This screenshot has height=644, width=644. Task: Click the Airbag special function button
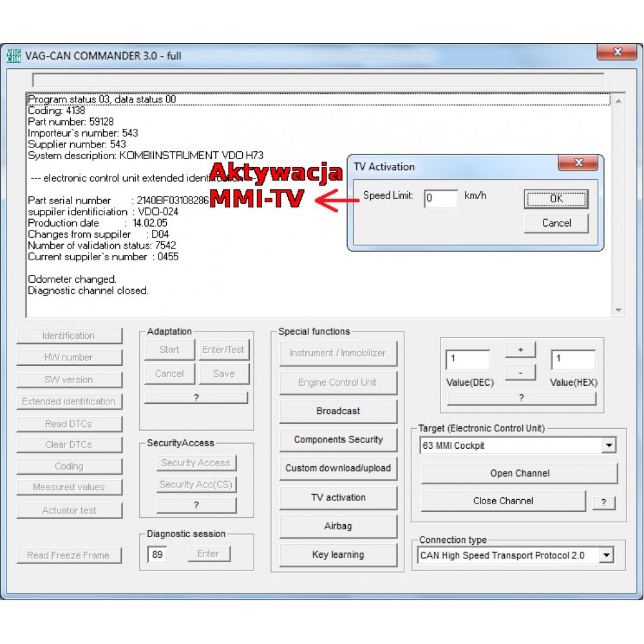[x=338, y=526]
